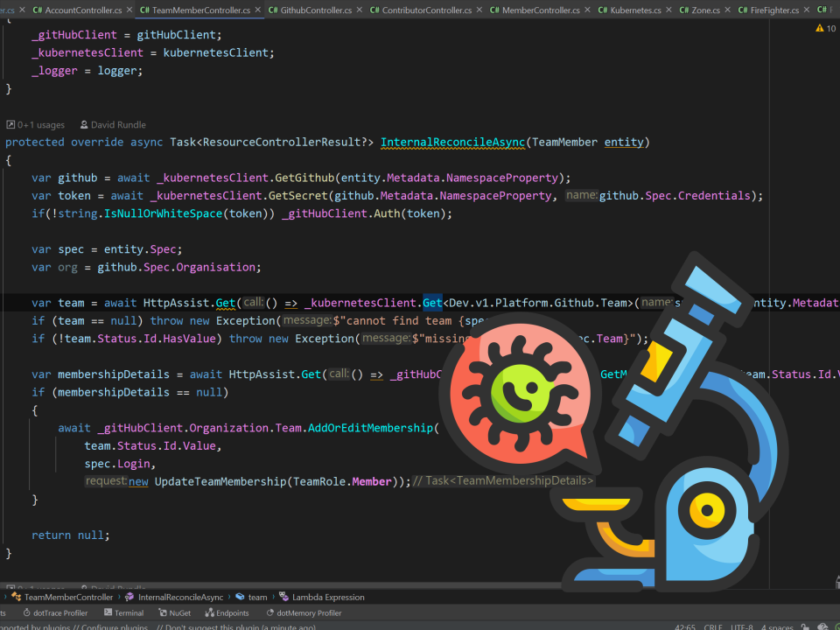
Task: Click the team variable icon in breadcrumb
Action: 241,598
